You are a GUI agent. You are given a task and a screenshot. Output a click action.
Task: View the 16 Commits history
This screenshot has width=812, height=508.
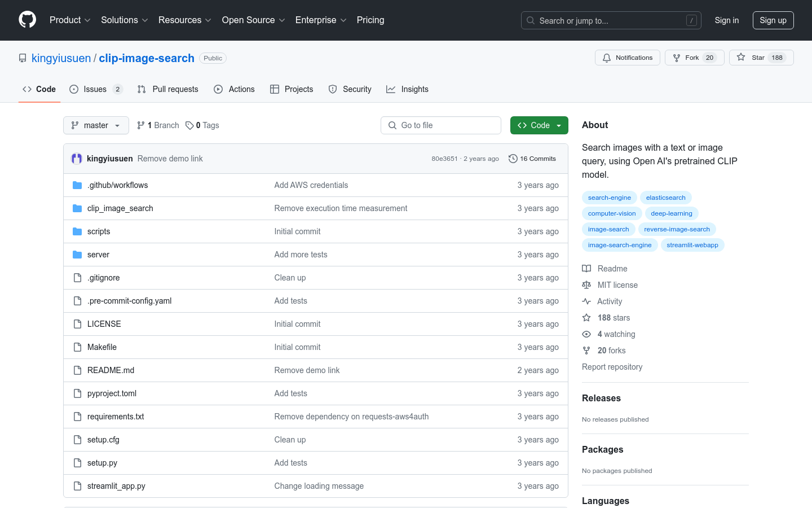[x=532, y=159]
